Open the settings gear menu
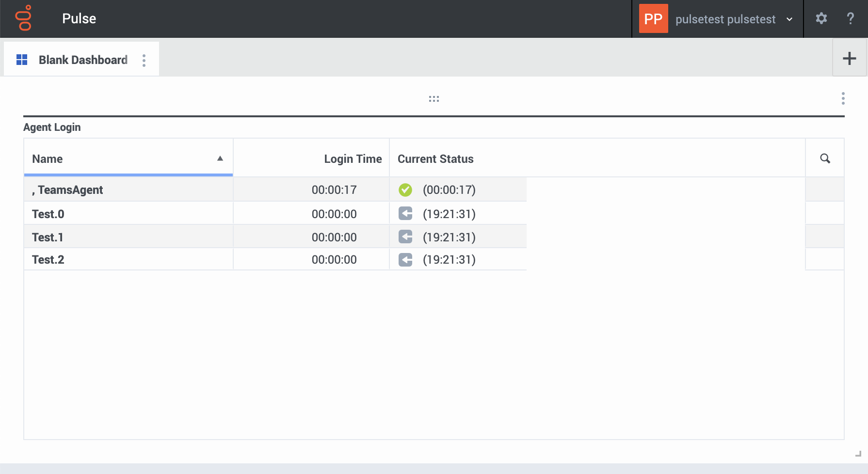This screenshot has height=474, width=868. tap(821, 18)
